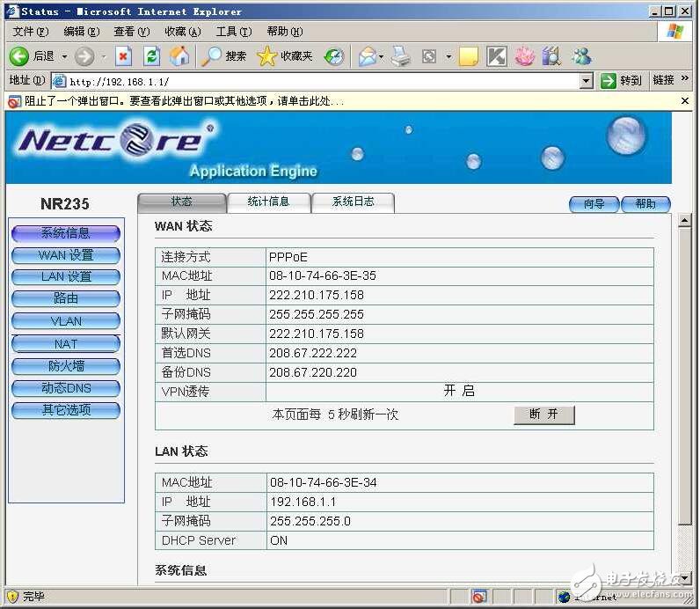Click backup DNS 208.67.220.220 value
The width and height of the screenshot is (700, 609).
point(313,372)
